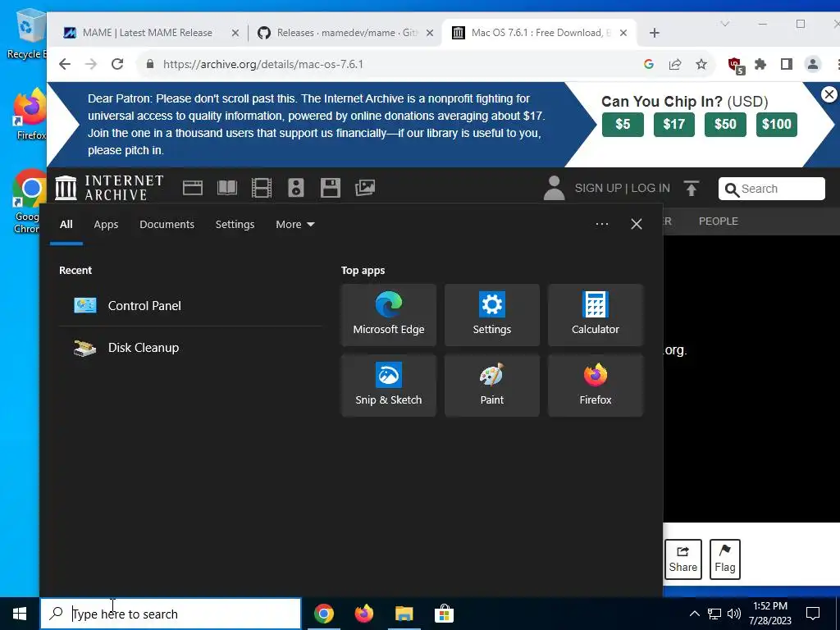Open Chrome Extensions puzzle icon
This screenshot has height=630, width=840.
click(x=760, y=64)
